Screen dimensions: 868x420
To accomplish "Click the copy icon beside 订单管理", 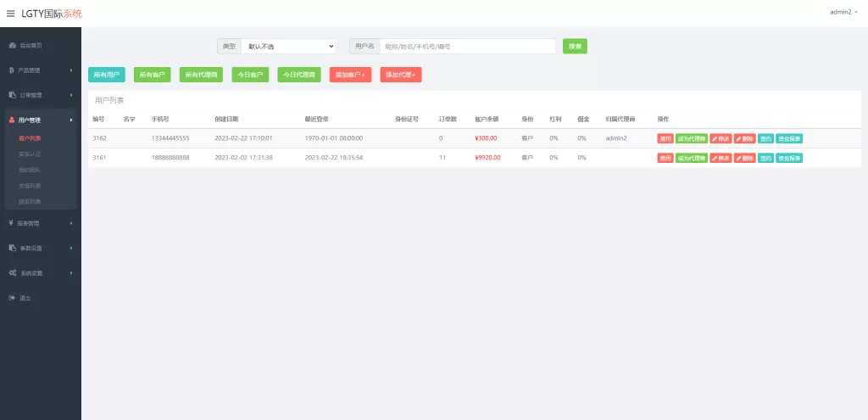I will 12,95.
